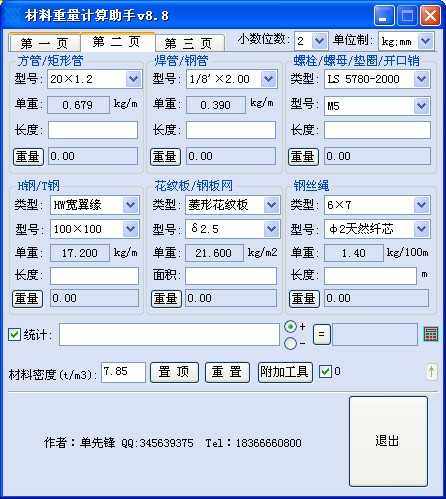Open the 钢丝绳 类型 6×7 dropdown
The width and height of the screenshot is (446, 499).
pyautogui.click(x=422, y=205)
